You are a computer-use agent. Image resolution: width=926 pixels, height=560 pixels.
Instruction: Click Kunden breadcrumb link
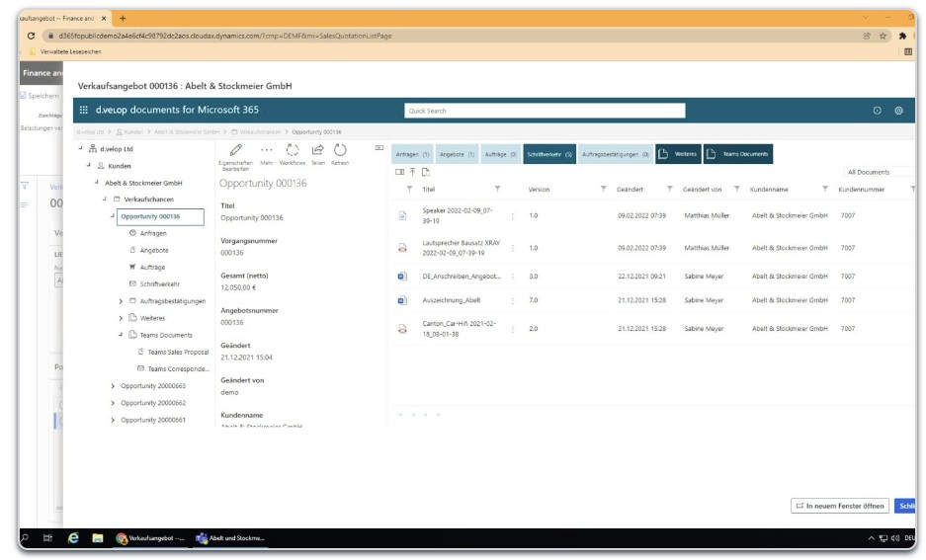click(x=133, y=132)
